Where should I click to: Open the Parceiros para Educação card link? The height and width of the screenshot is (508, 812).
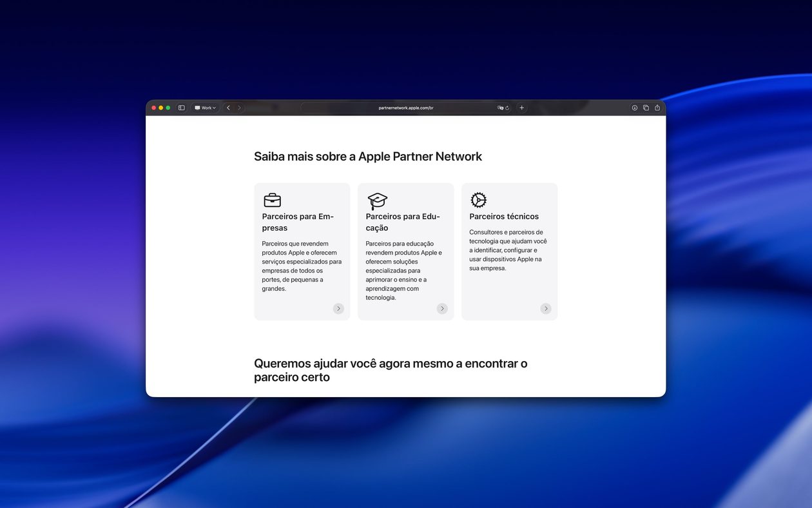tap(442, 308)
